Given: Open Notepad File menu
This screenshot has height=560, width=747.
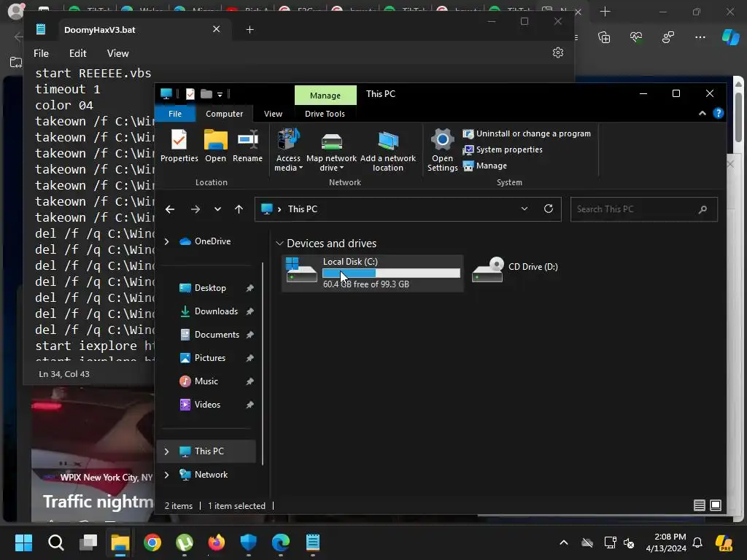Looking at the screenshot, I should tap(41, 53).
